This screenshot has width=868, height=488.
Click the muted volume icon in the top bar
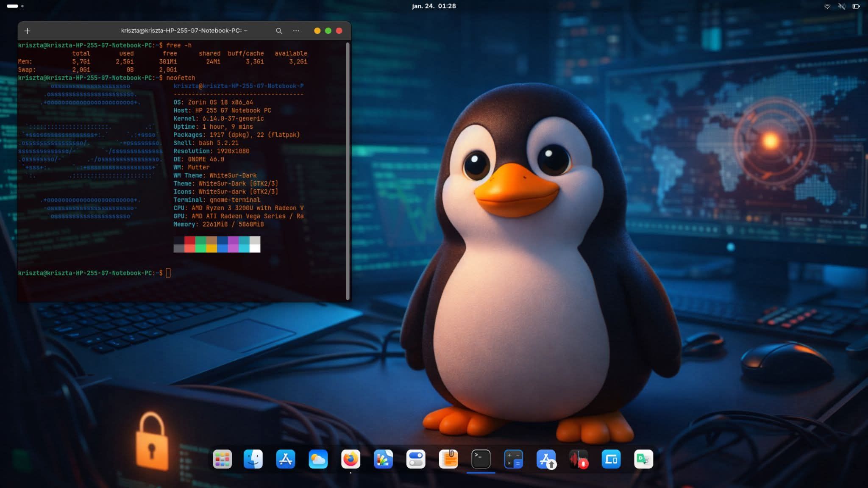coord(842,6)
